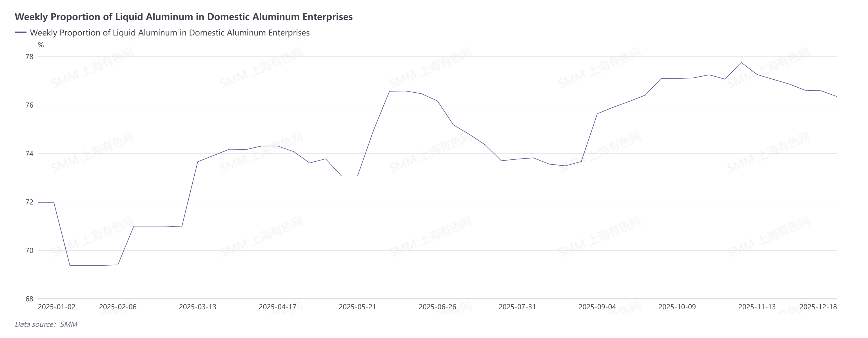Click the 2025-10-09 date label
This screenshot has height=338, width=868.
(x=677, y=307)
